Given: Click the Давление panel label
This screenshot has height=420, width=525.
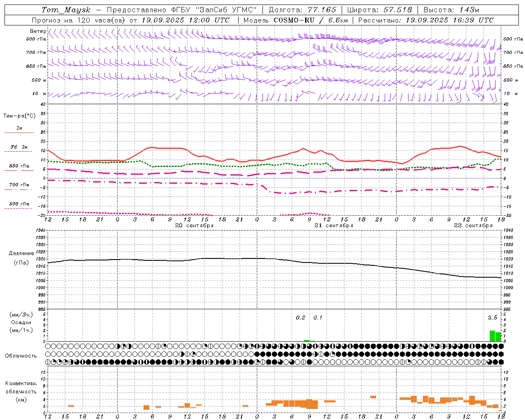Looking at the screenshot, I should [x=21, y=253].
